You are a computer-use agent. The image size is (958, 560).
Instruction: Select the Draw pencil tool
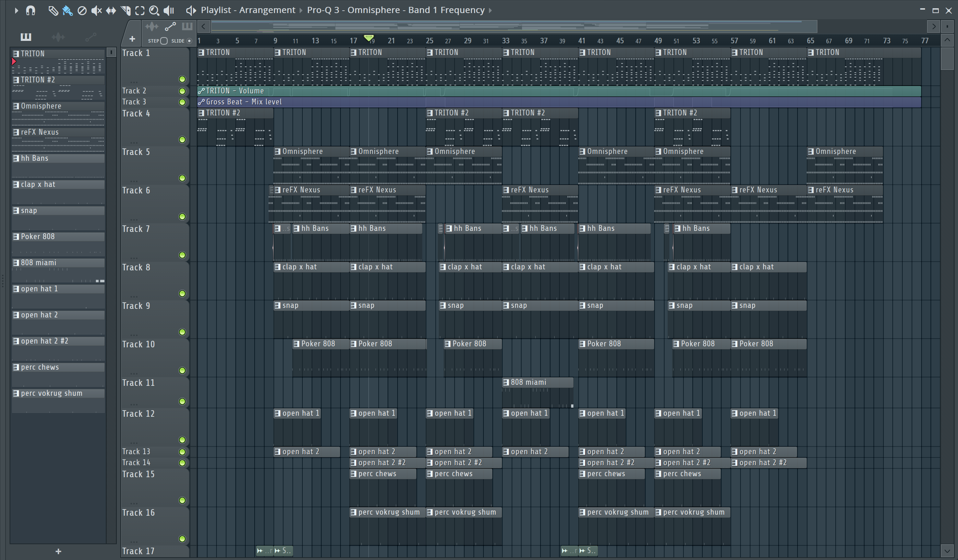tap(53, 11)
